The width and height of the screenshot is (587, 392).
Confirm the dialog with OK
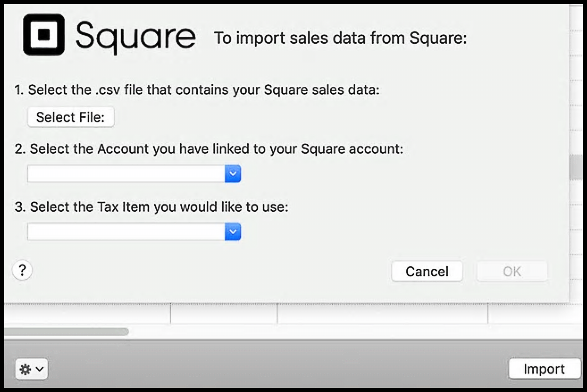(512, 271)
